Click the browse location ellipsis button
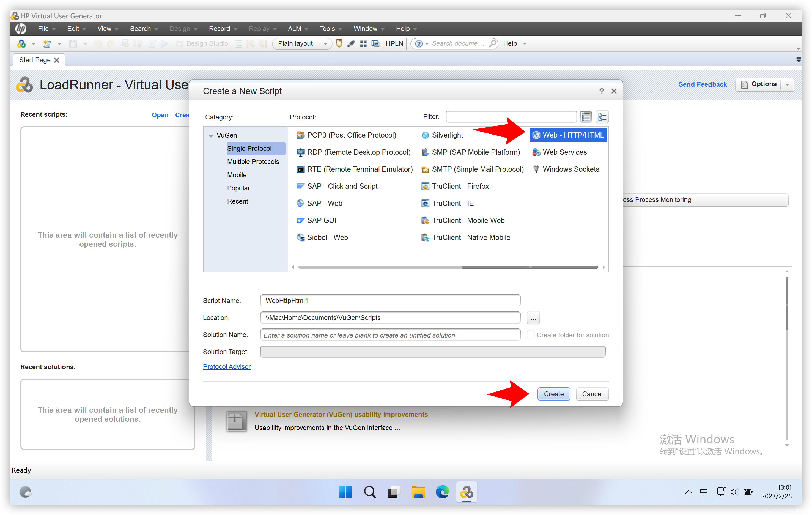This screenshot has width=812, height=515. tap(533, 318)
